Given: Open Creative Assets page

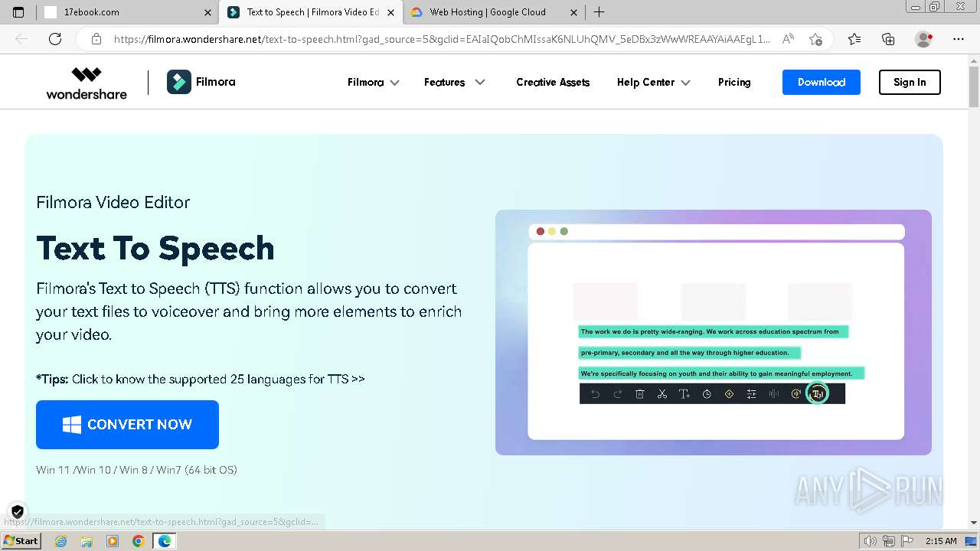Looking at the screenshot, I should coord(553,82).
